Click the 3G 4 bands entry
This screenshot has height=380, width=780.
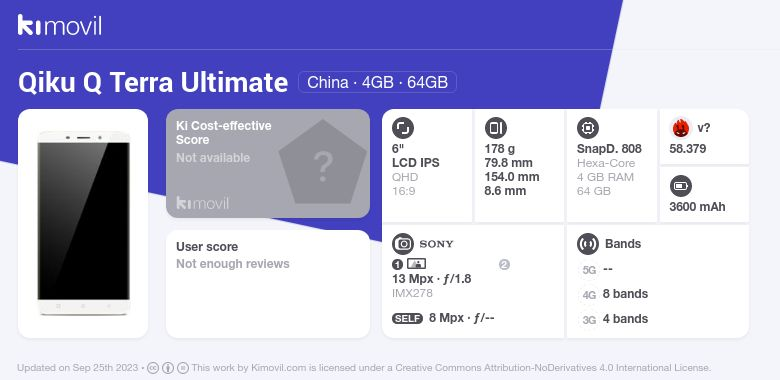[x=614, y=319]
